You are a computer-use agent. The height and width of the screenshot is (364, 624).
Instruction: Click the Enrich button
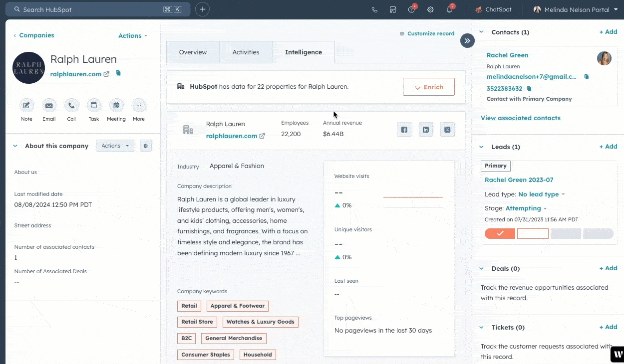[428, 87]
